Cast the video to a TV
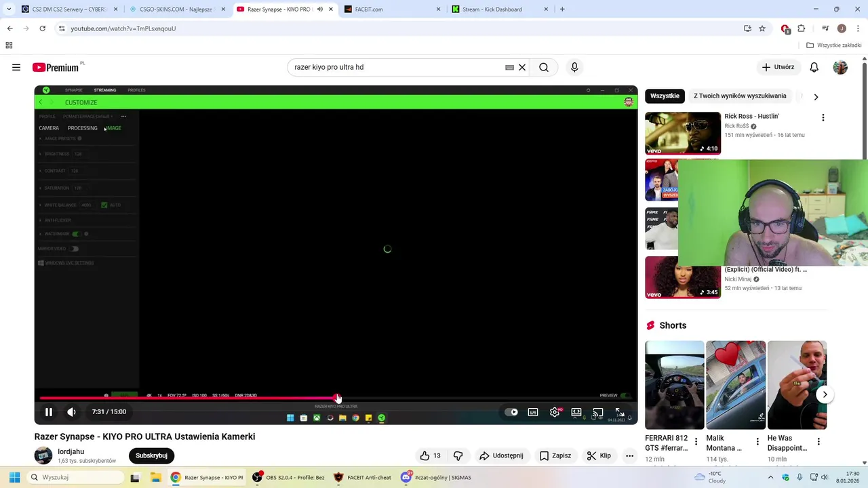 tap(598, 412)
